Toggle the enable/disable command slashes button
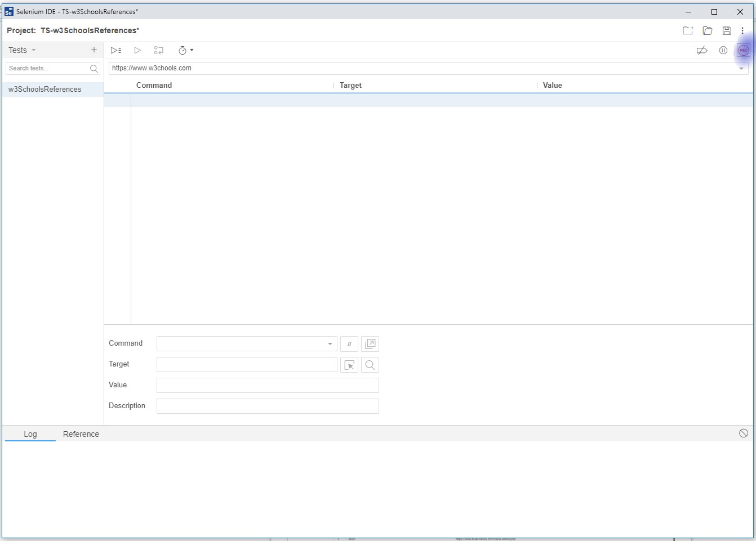This screenshot has width=756, height=541. coord(349,344)
